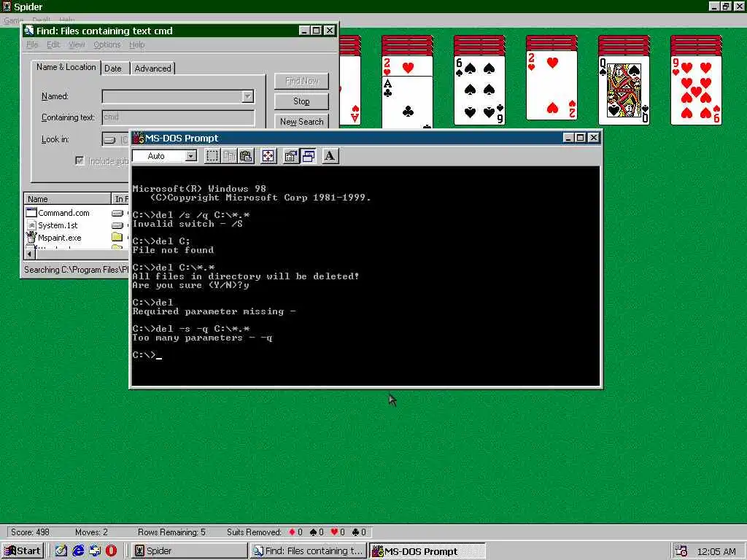The width and height of the screenshot is (747, 560).
Task: Launch Opera from the quick launch bar
Action: click(111, 551)
